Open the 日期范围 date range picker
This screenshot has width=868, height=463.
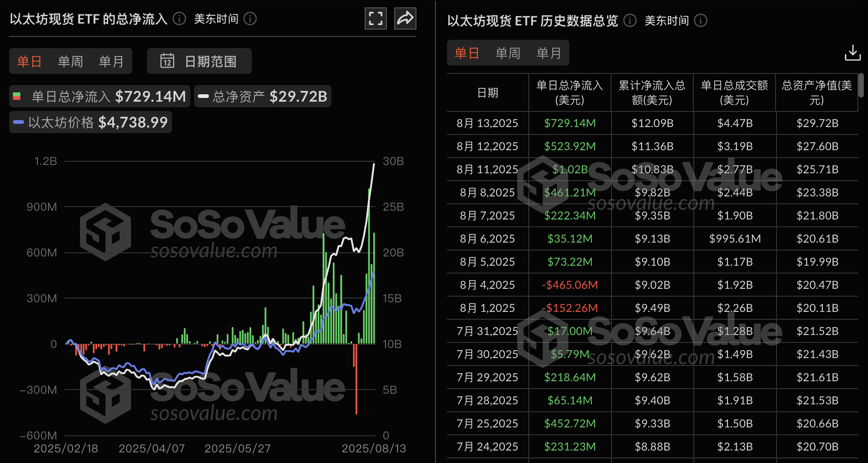click(x=199, y=61)
